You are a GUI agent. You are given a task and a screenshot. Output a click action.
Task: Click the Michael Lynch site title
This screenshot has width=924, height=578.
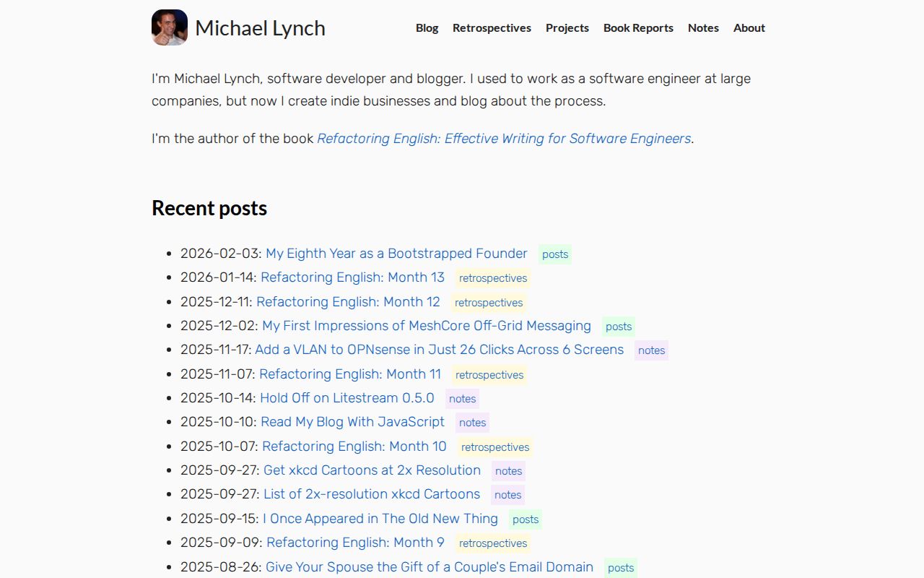260,28
